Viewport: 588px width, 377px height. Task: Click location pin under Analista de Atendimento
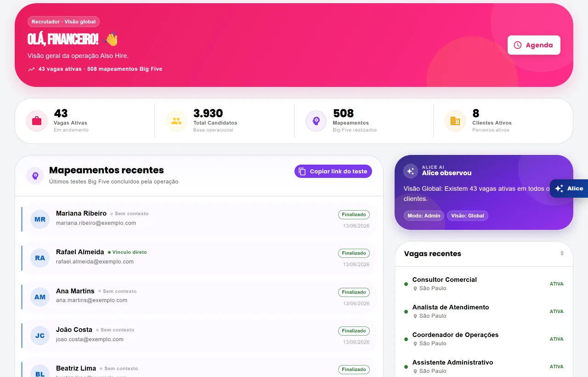point(415,316)
